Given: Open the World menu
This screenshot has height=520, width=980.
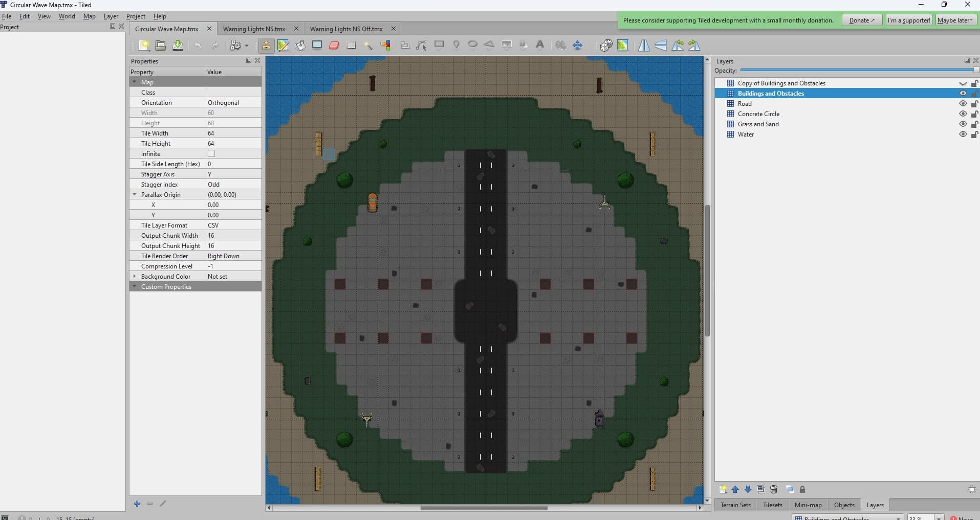Looking at the screenshot, I should tap(67, 16).
